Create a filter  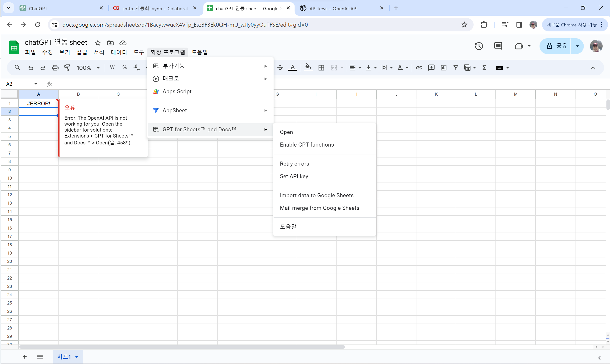[456, 68]
